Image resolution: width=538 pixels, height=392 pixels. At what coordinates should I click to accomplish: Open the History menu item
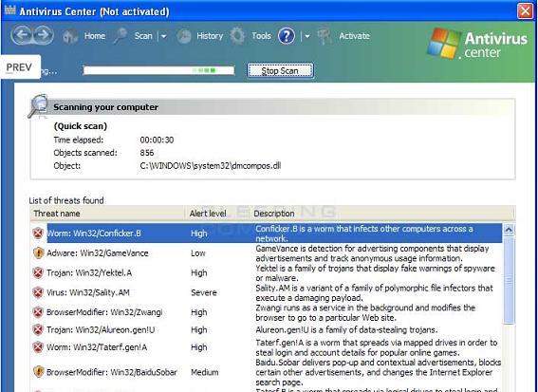click(210, 36)
